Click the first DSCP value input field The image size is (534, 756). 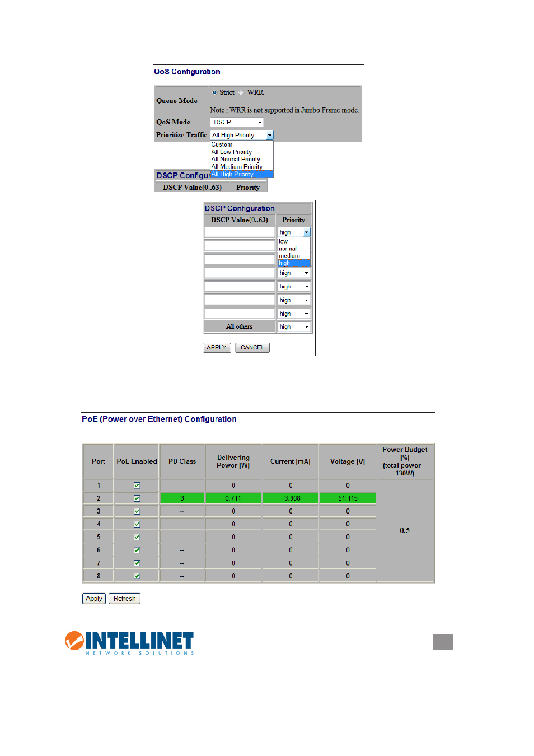(x=240, y=232)
